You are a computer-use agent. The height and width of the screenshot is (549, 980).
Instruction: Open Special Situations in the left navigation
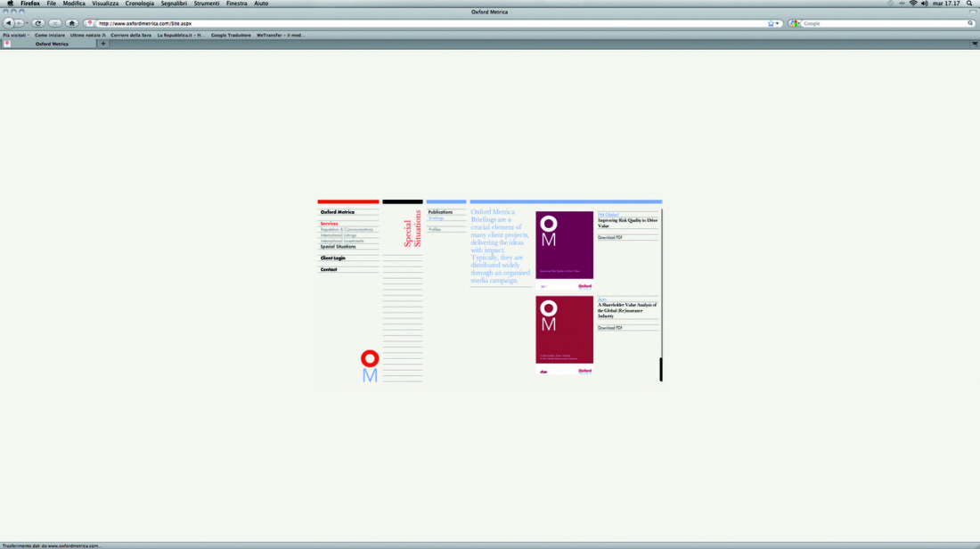click(x=339, y=246)
